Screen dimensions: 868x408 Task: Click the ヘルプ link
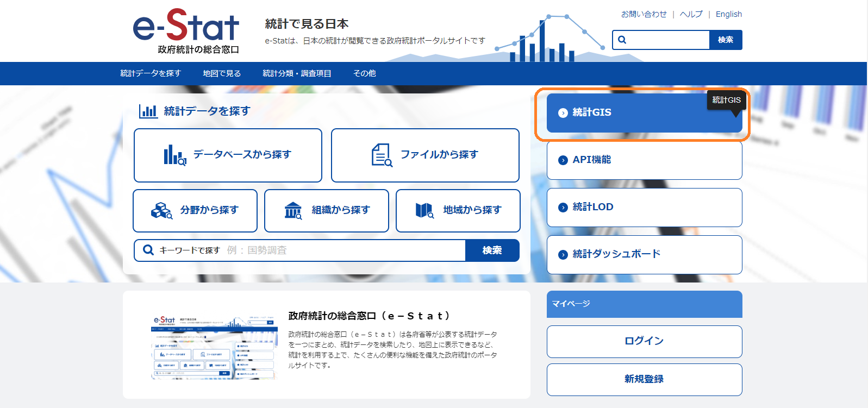[691, 14]
